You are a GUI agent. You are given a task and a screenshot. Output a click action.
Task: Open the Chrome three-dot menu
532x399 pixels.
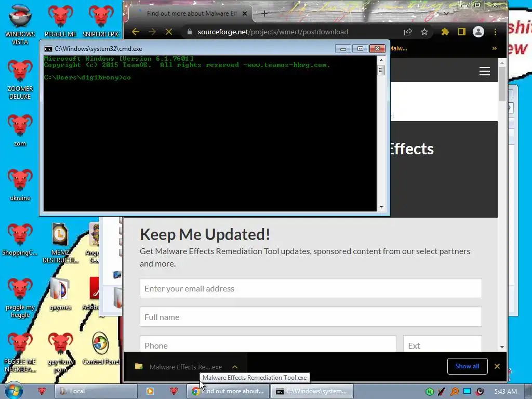[495, 32]
